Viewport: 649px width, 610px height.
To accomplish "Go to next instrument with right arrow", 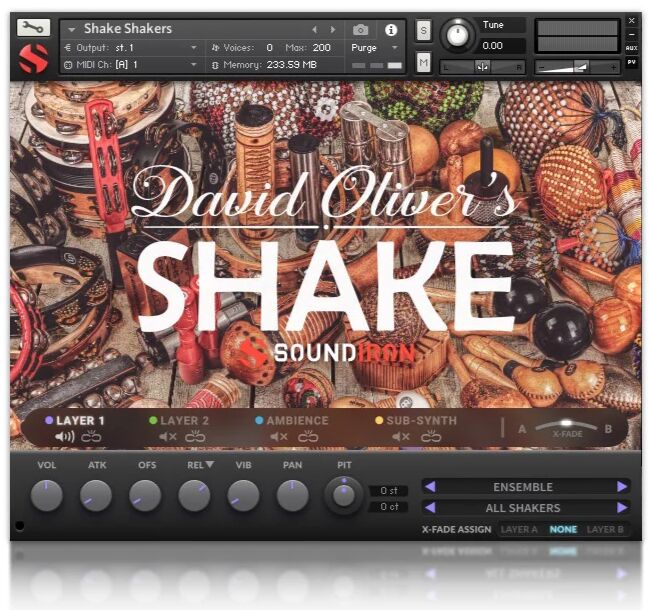I will tap(333, 30).
